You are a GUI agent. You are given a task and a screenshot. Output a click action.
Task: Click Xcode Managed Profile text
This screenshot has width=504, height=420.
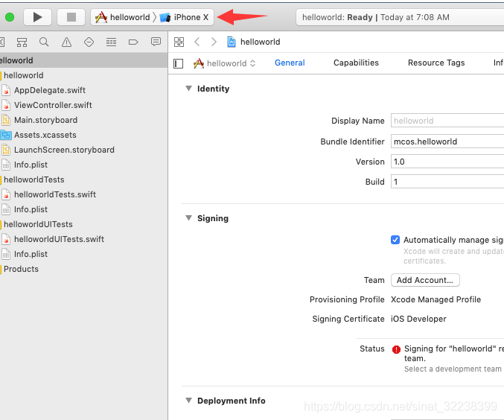(436, 299)
